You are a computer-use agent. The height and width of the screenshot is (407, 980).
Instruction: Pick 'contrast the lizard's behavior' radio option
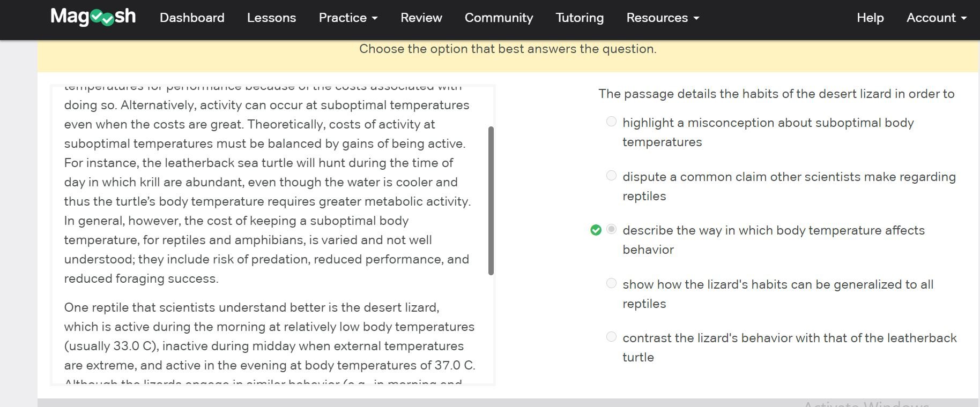point(611,337)
